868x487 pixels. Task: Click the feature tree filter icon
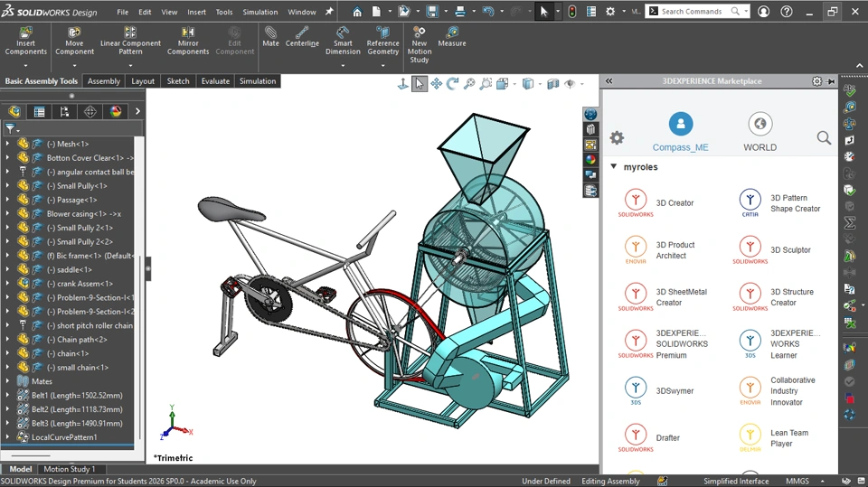[x=10, y=128]
